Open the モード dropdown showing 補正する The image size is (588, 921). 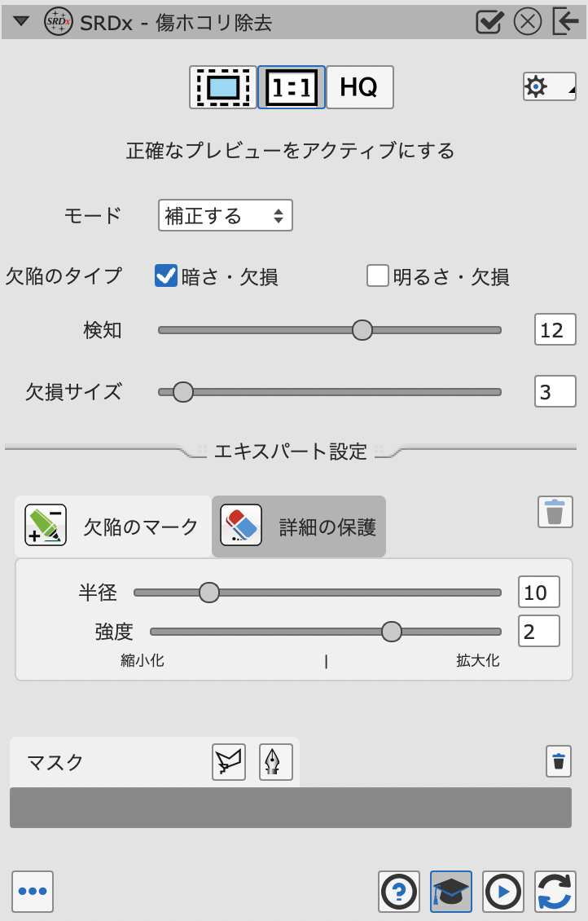[x=225, y=216]
